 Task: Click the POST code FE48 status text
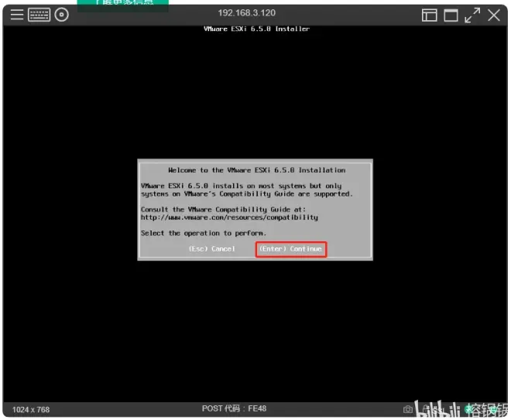click(234, 408)
